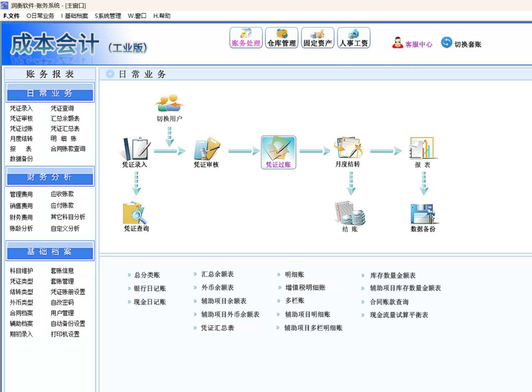Click the 切换套账 button
The width and height of the screenshot is (532, 392).
(x=461, y=43)
